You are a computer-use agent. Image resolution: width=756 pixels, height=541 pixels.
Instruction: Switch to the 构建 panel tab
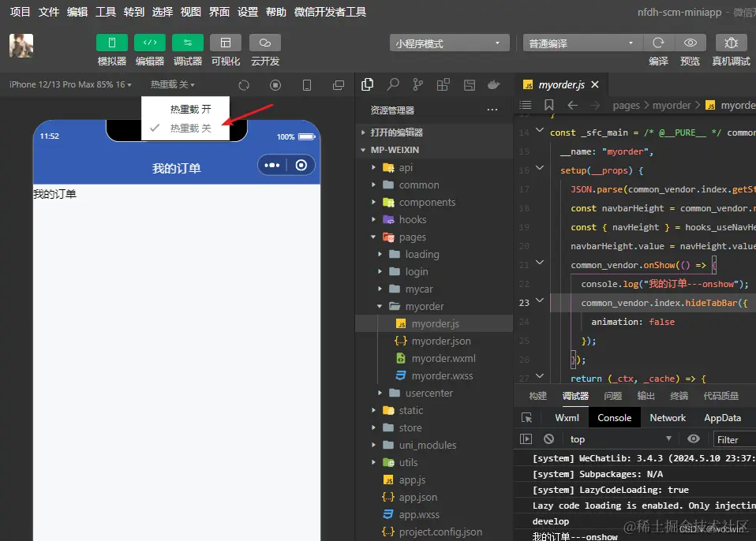click(x=537, y=396)
